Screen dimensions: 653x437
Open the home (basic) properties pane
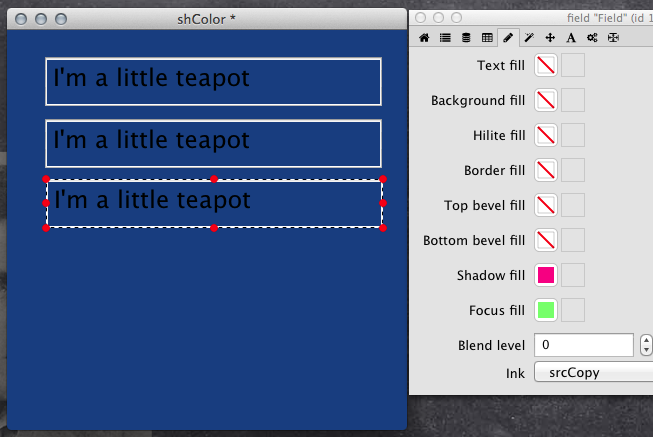coord(424,38)
